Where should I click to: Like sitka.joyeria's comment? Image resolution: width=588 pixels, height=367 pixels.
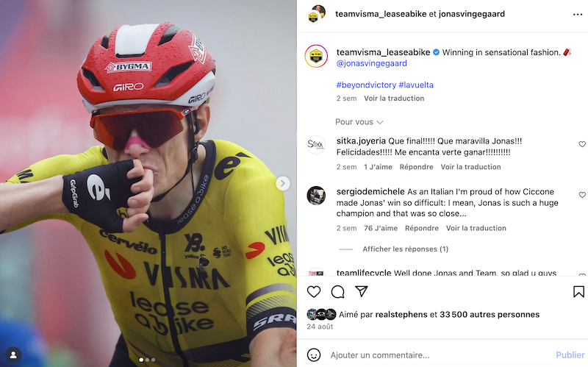click(x=582, y=144)
